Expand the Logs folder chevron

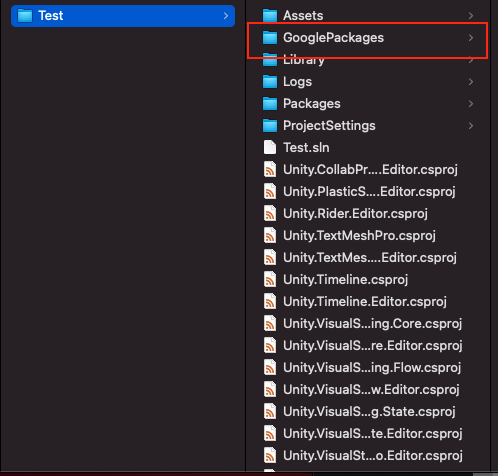click(471, 82)
